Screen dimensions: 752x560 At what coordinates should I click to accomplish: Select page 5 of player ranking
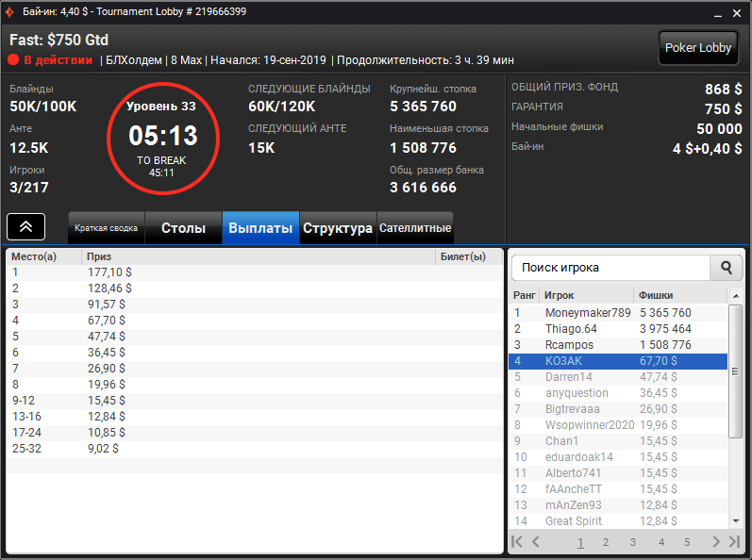point(687,542)
